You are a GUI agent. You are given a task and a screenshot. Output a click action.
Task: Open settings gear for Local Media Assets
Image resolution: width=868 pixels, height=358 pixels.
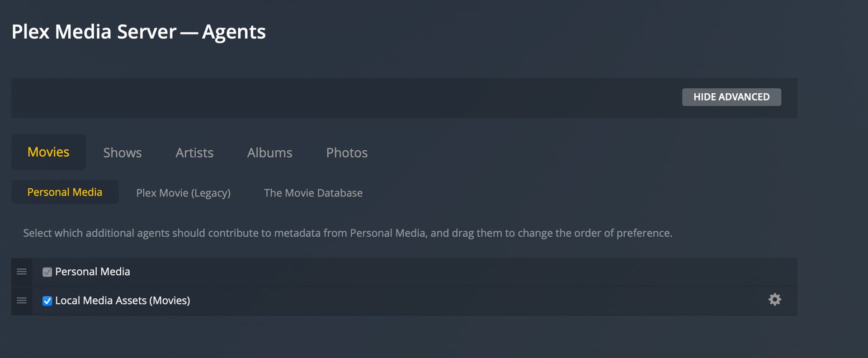tap(774, 300)
